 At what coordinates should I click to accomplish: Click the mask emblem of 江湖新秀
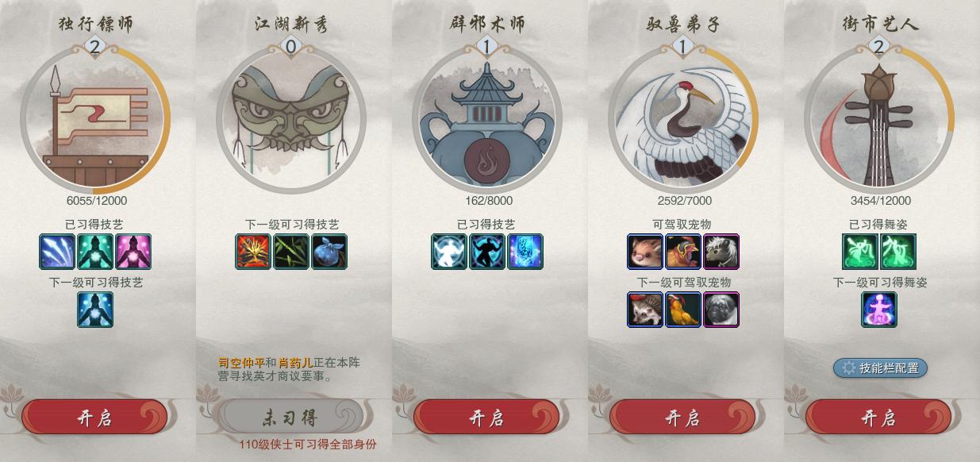tap(290, 117)
